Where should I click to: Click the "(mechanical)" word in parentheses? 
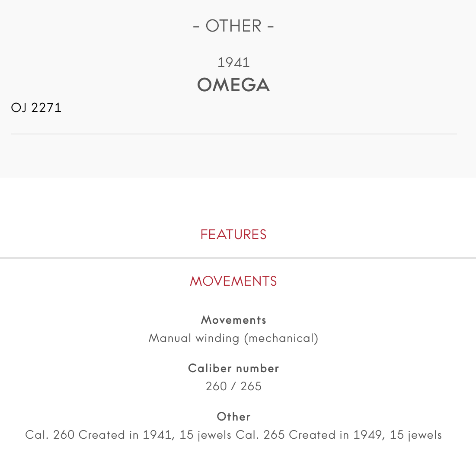pyautogui.click(x=281, y=338)
